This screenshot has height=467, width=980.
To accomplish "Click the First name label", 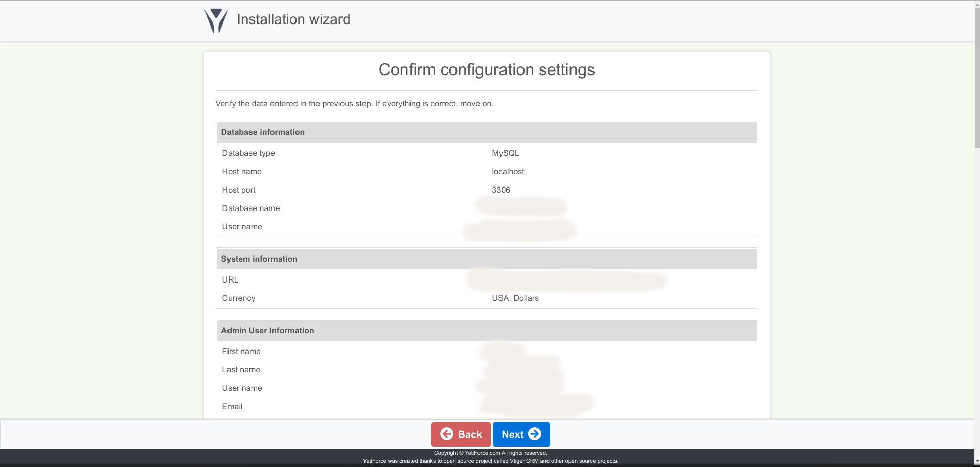I will coord(241,352).
